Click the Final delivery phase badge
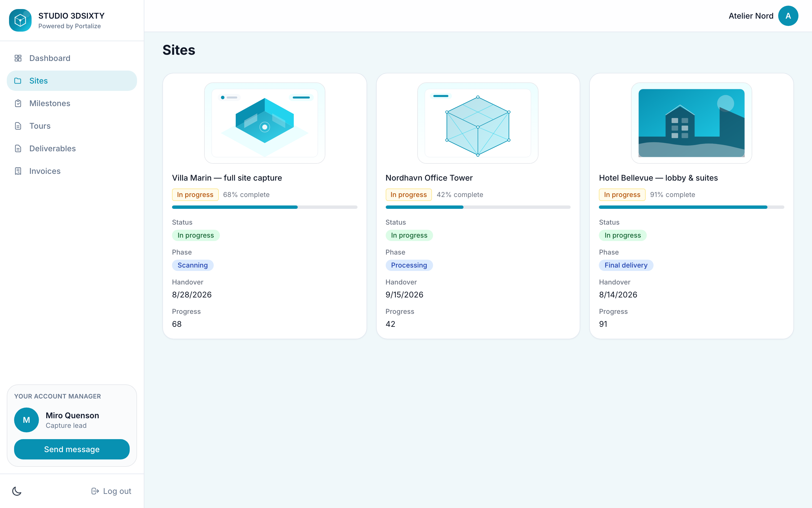The image size is (812, 508). tap(626, 265)
